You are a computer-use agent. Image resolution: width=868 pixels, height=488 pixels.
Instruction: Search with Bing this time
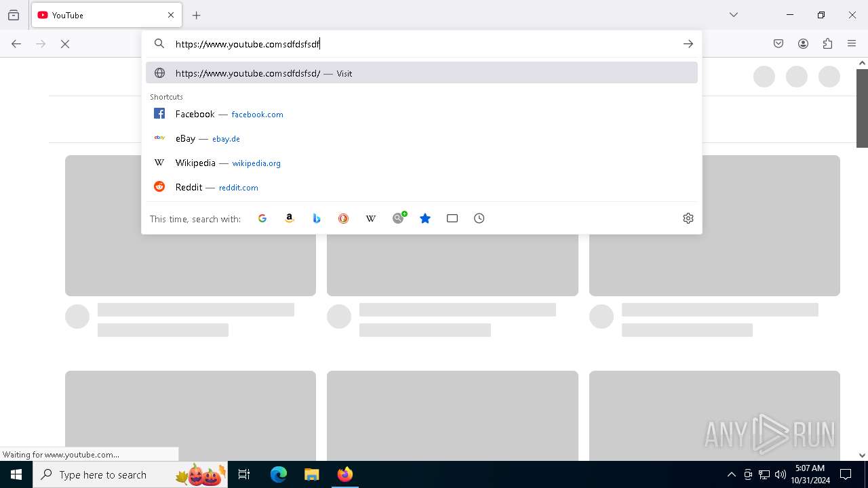coord(317,218)
